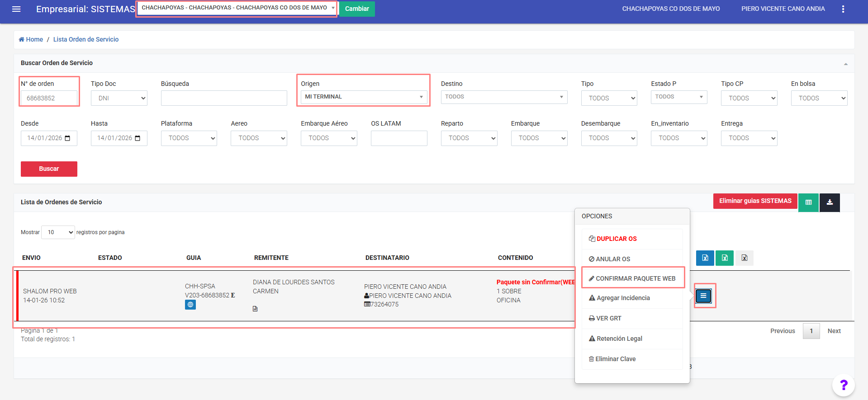Viewport: 868px width, 400px height.
Task: Click the dark download icon button
Action: click(830, 202)
